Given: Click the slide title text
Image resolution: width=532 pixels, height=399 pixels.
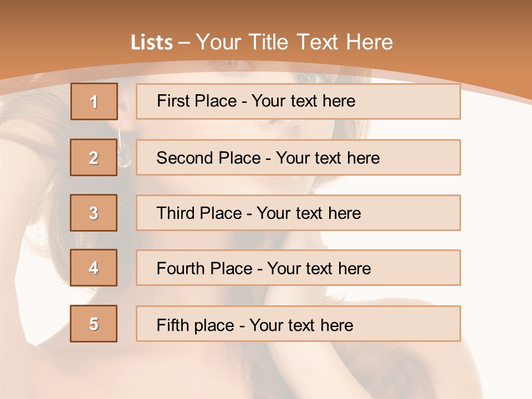Looking at the screenshot, I should 262,42.
